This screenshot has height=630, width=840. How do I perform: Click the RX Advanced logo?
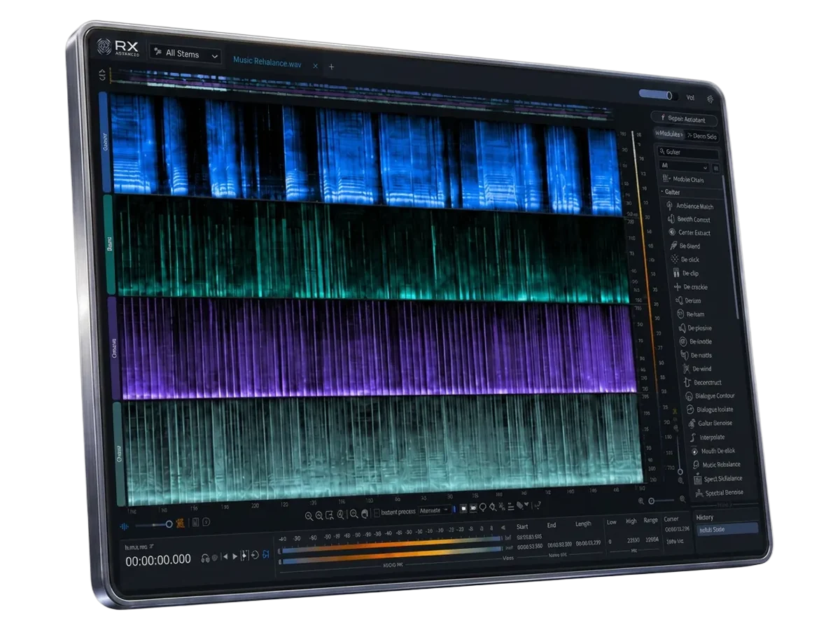(x=119, y=48)
